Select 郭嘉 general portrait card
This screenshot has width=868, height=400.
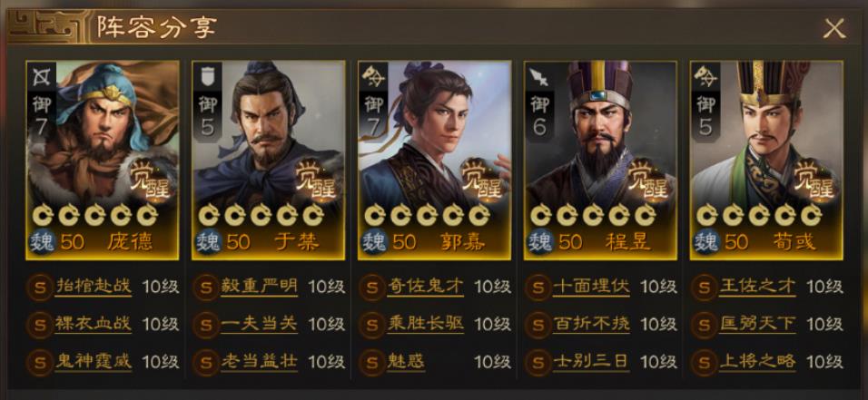point(435,160)
